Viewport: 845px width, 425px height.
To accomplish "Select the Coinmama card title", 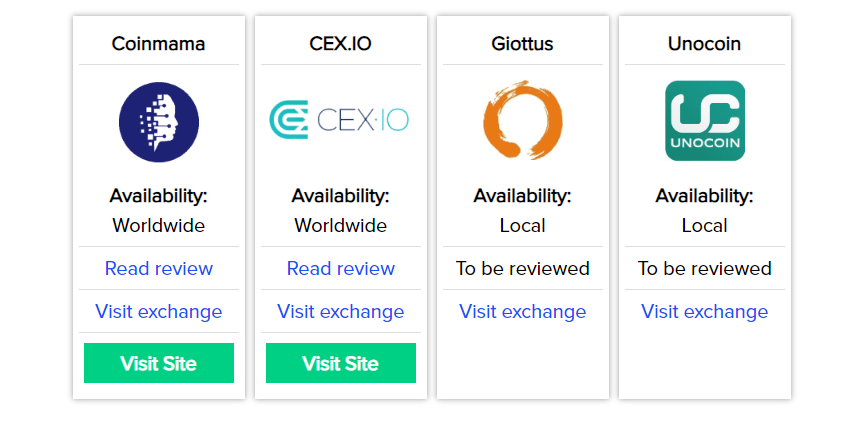I will click(158, 44).
